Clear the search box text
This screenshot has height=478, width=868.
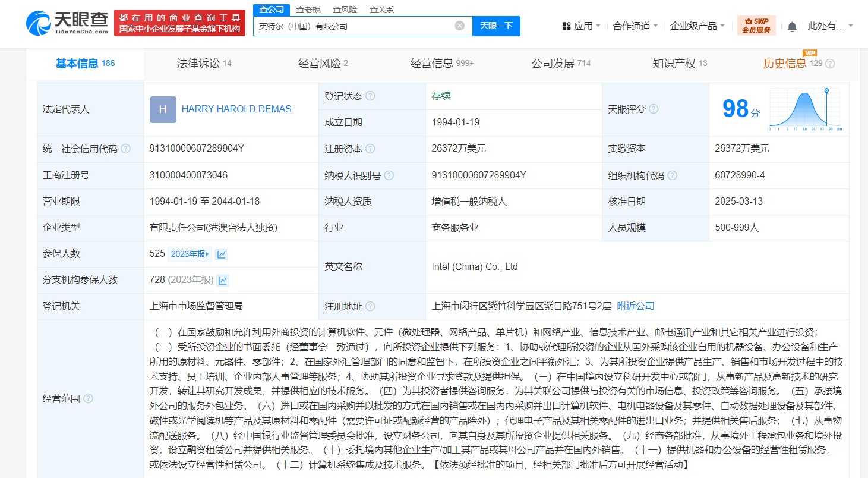point(460,26)
